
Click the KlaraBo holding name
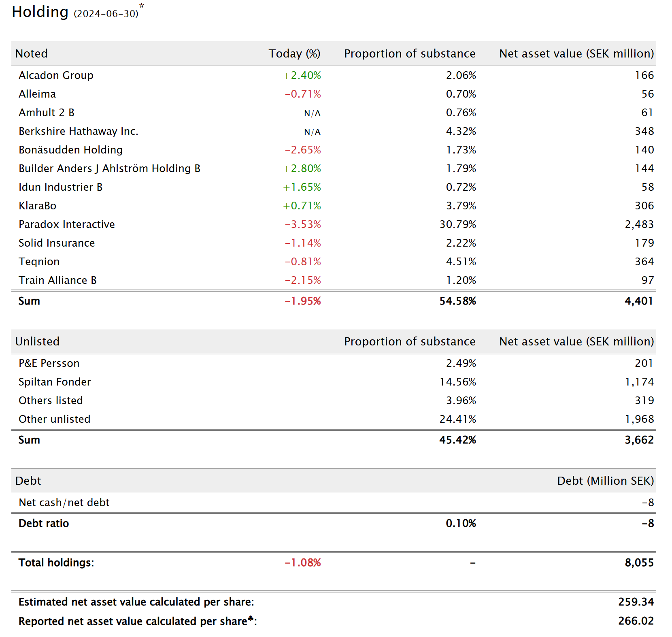[37, 206]
